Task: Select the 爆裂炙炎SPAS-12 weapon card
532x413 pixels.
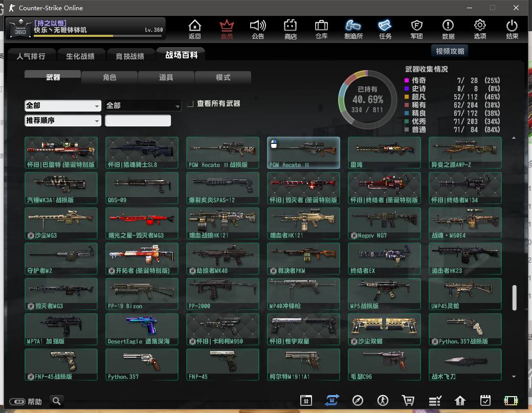Action: (x=223, y=188)
